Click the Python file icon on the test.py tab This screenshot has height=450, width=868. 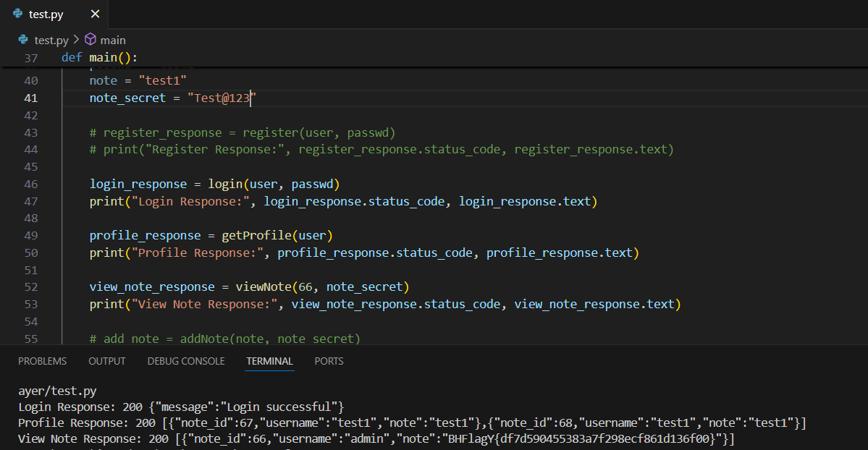click(x=17, y=14)
